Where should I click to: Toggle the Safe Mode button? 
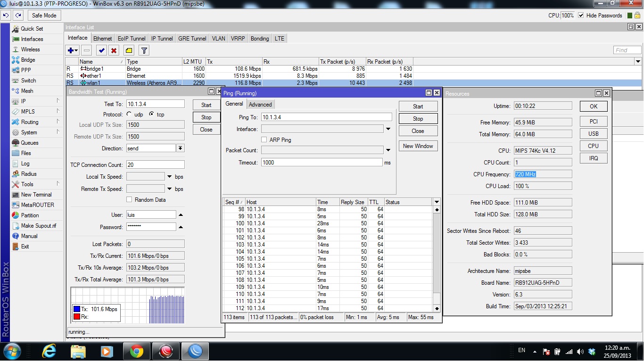(44, 16)
